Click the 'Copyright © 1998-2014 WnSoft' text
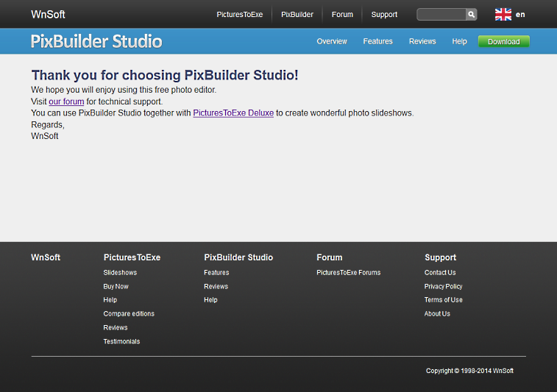 [469, 371]
